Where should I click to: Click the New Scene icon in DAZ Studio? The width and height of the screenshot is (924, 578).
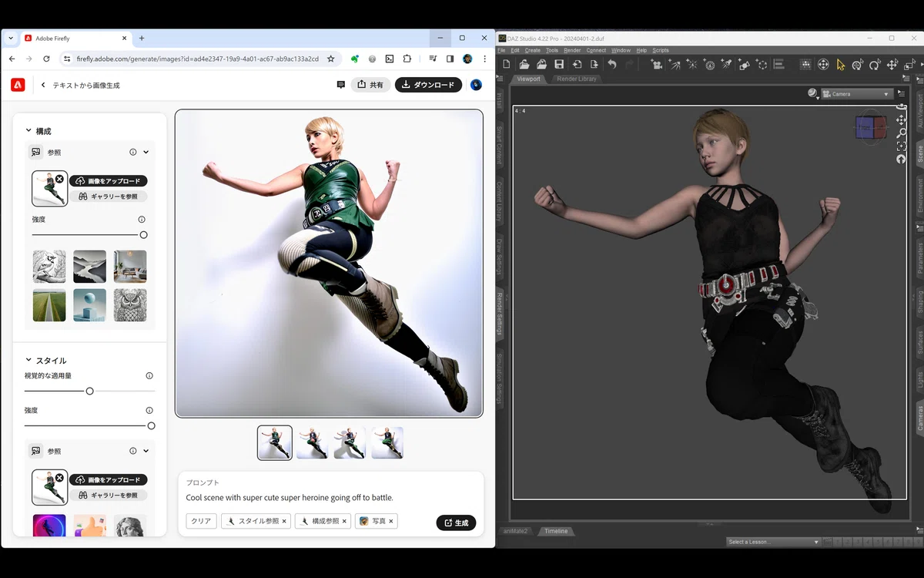[x=507, y=65]
